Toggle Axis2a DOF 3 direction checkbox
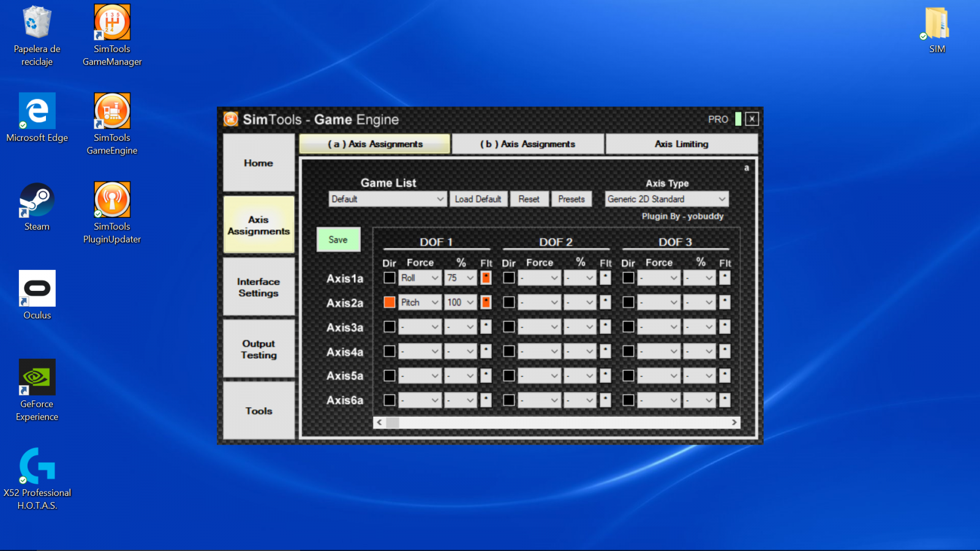The height and width of the screenshot is (551, 980). [628, 302]
